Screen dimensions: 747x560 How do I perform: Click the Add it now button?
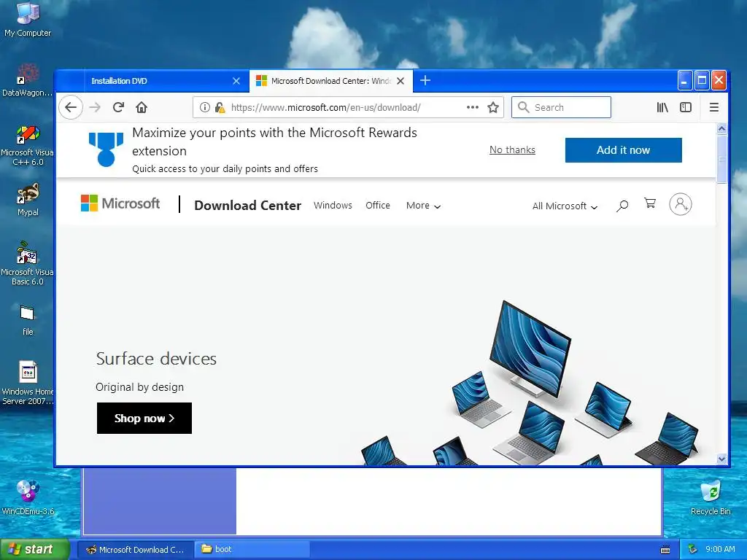click(623, 150)
